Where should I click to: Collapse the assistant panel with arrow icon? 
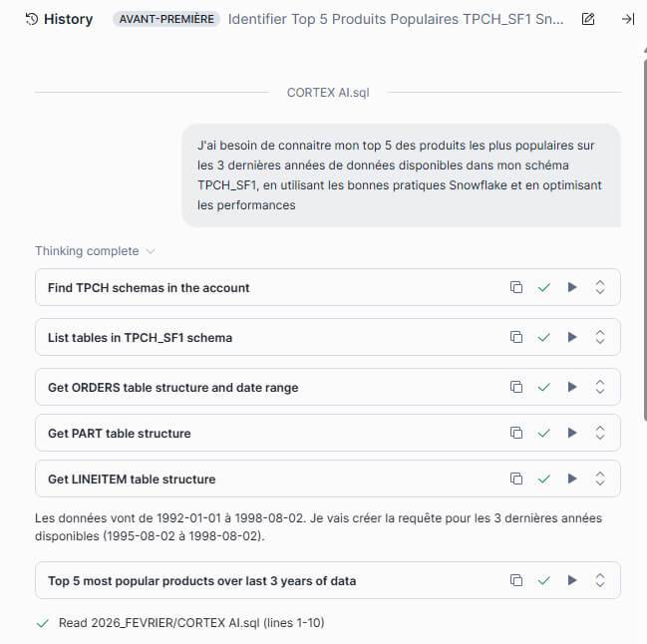click(x=627, y=19)
